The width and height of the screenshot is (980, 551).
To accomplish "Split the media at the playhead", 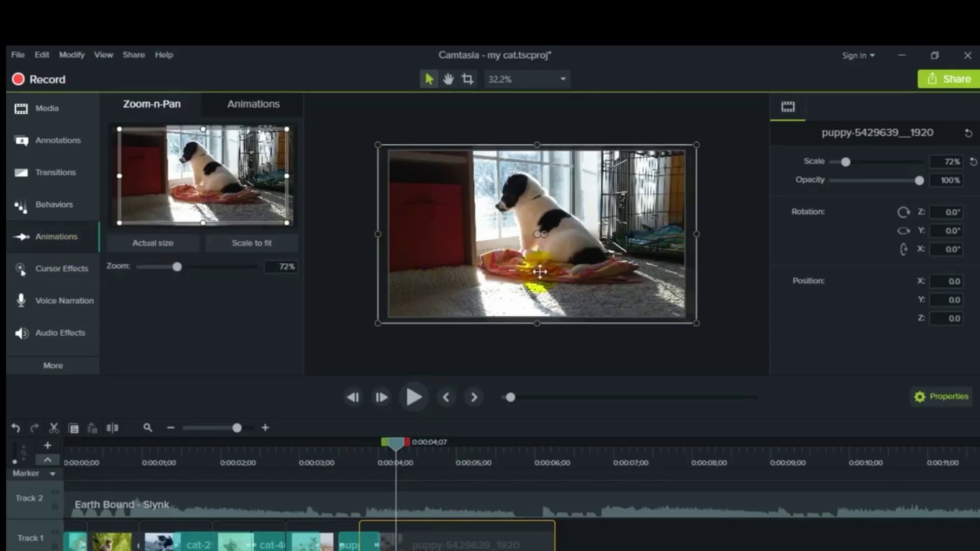I will (x=112, y=428).
